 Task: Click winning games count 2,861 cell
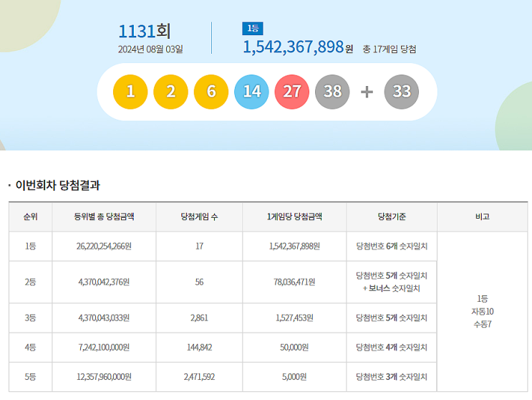(199, 318)
